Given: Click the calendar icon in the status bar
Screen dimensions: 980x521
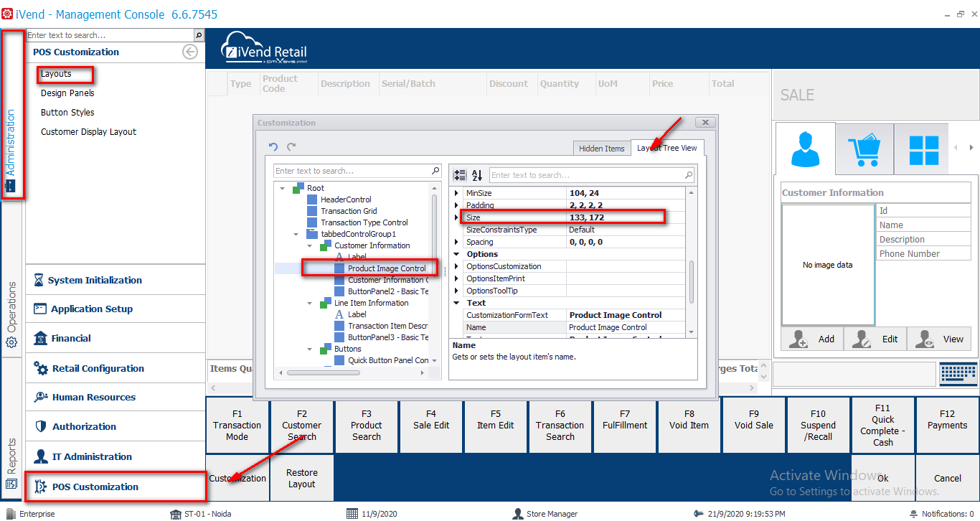Looking at the screenshot, I should 352,514.
